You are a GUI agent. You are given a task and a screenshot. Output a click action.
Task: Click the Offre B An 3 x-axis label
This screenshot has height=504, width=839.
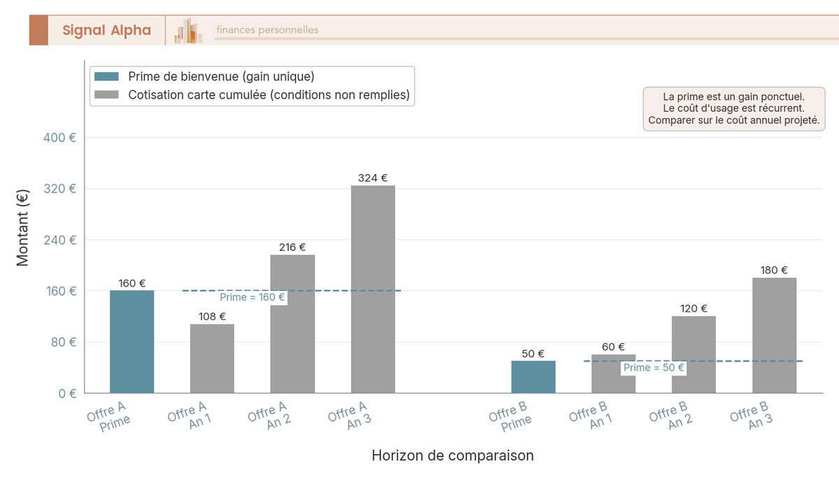coord(752,415)
